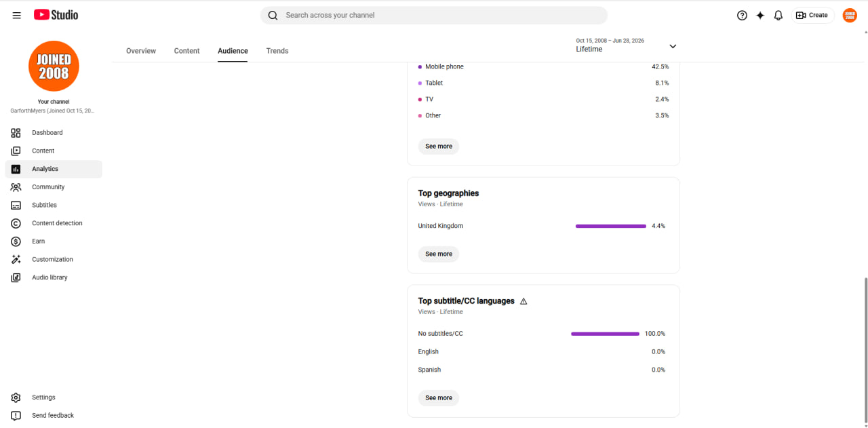This screenshot has width=868, height=428.
Task: Open the notifications bell
Action: tap(778, 15)
